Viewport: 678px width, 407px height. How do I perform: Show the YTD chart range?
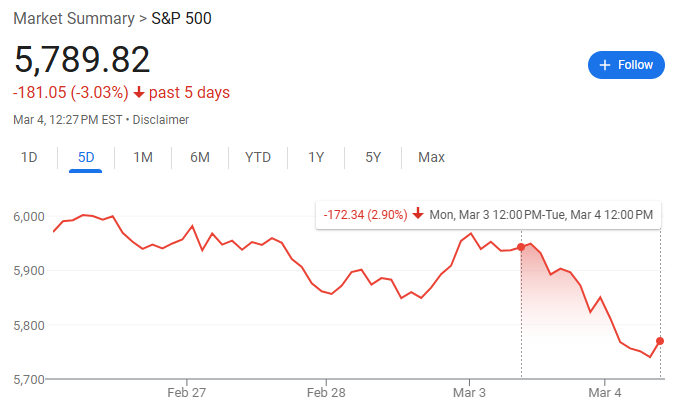click(258, 157)
